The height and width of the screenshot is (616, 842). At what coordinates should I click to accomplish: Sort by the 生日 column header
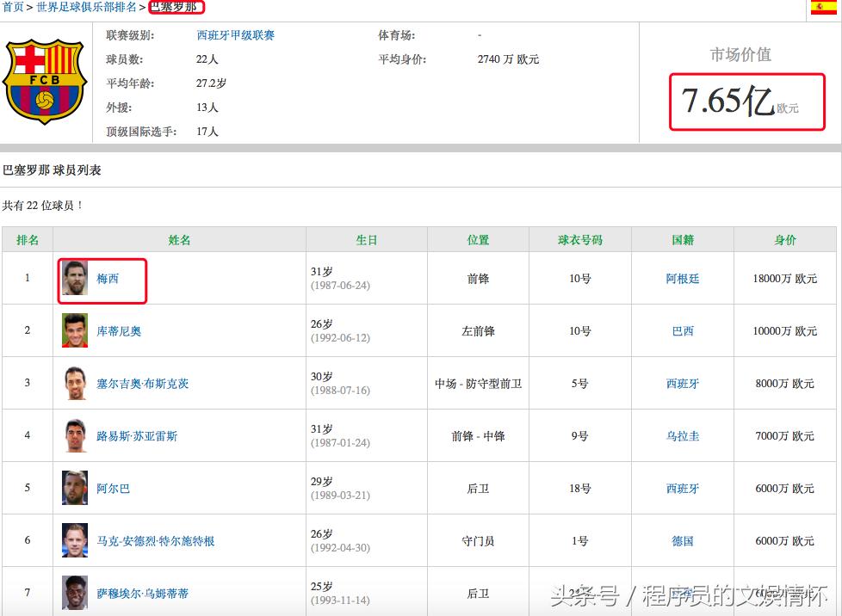(366, 239)
